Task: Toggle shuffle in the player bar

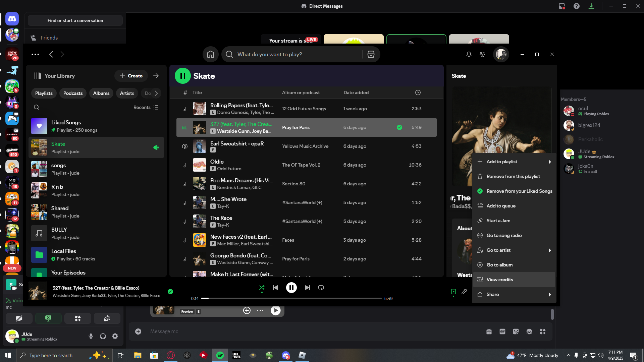Action: pyautogui.click(x=262, y=288)
